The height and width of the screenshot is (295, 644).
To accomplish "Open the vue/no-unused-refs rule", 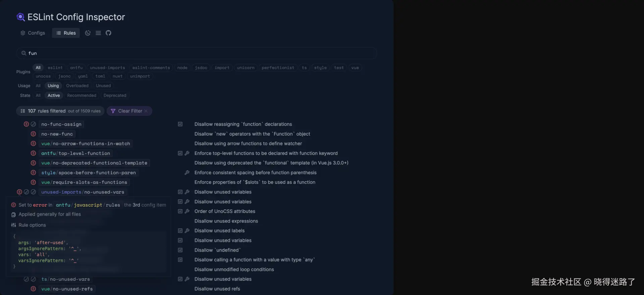I will 67,289.
